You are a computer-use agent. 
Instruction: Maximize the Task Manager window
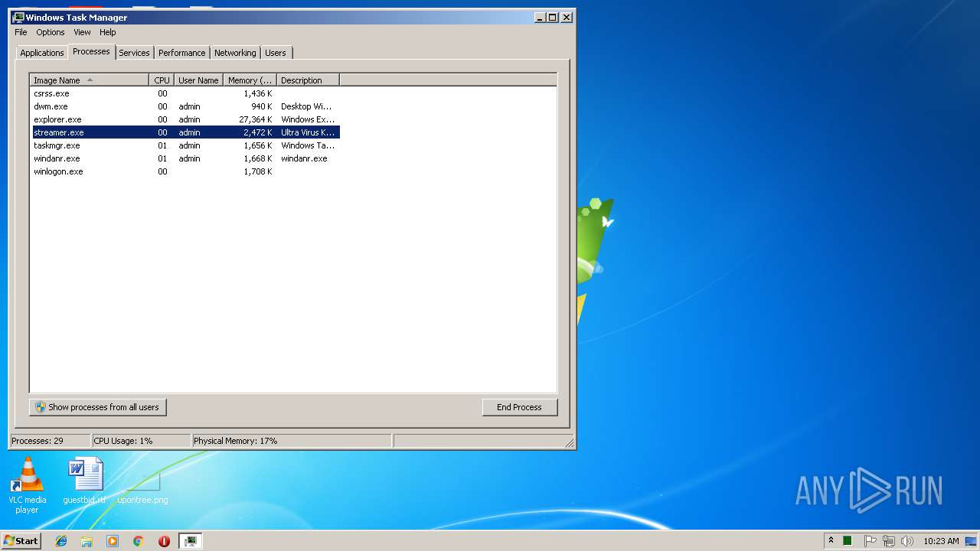tap(553, 17)
